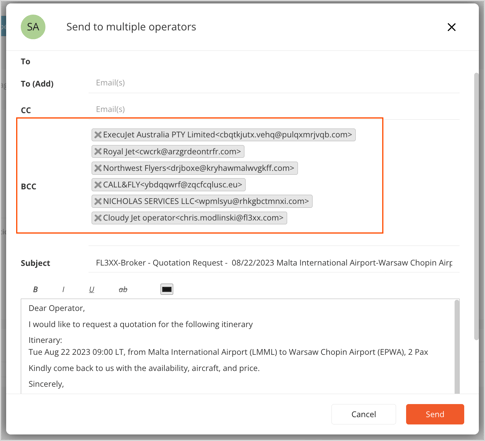
Task: Remove Royal Jet recipient from BCC
Action: 98,151
